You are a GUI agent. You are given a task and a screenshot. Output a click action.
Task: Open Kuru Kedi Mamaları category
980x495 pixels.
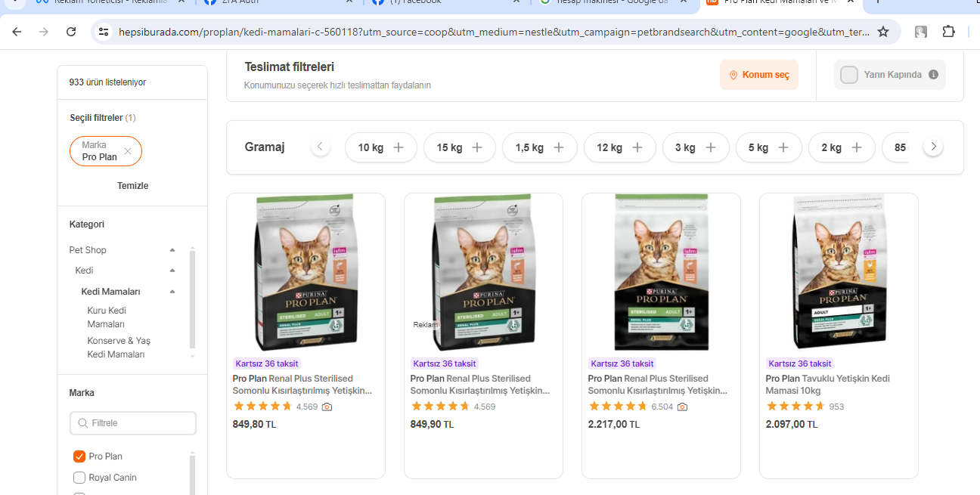(x=107, y=317)
